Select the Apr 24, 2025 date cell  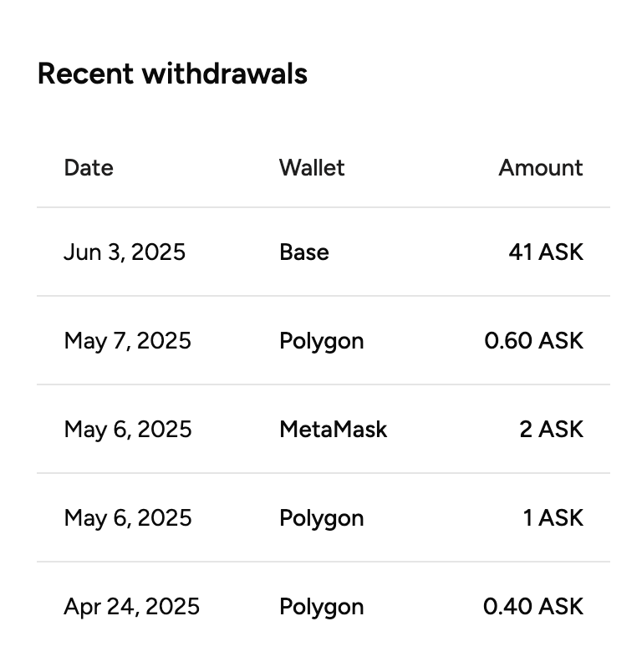click(x=131, y=607)
